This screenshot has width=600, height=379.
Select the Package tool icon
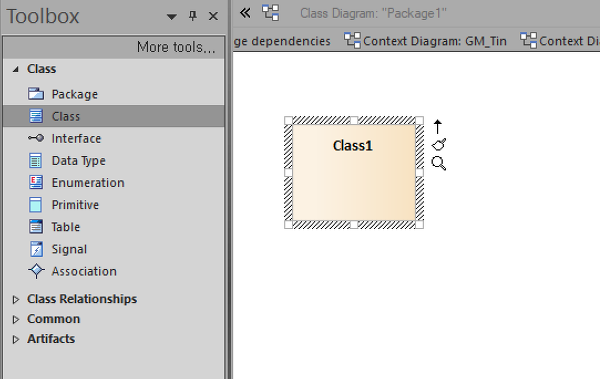36,94
